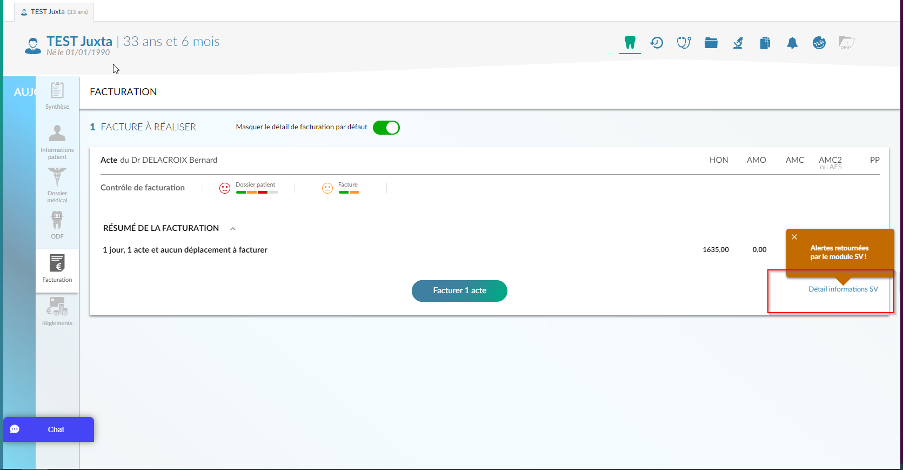Image resolution: width=904 pixels, height=470 pixels.
Task: Click the copy documents icon
Action: [x=765, y=43]
